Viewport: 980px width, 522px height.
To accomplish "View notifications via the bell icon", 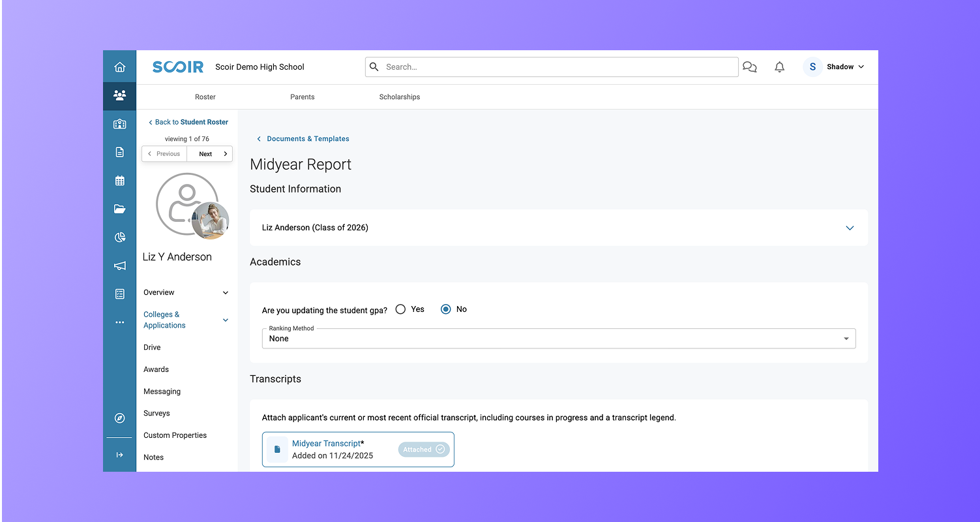I will click(x=779, y=67).
